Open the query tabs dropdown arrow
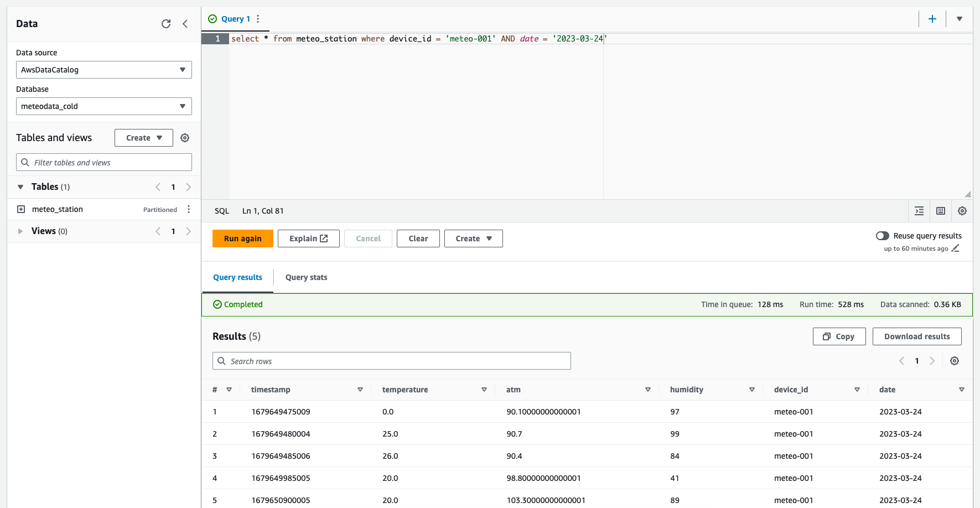Viewport: 980px width, 508px height. pos(960,19)
